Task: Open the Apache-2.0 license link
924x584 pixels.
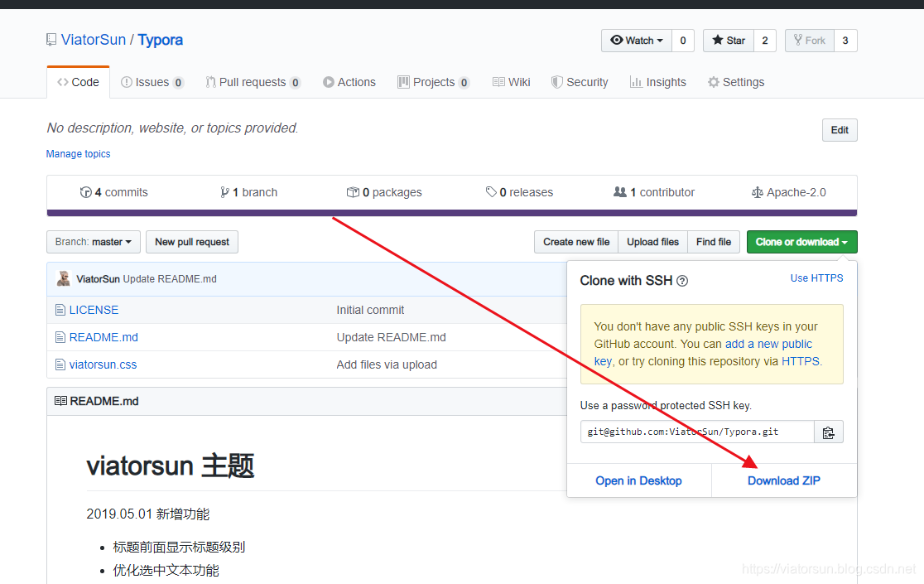Action: point(789,192)
